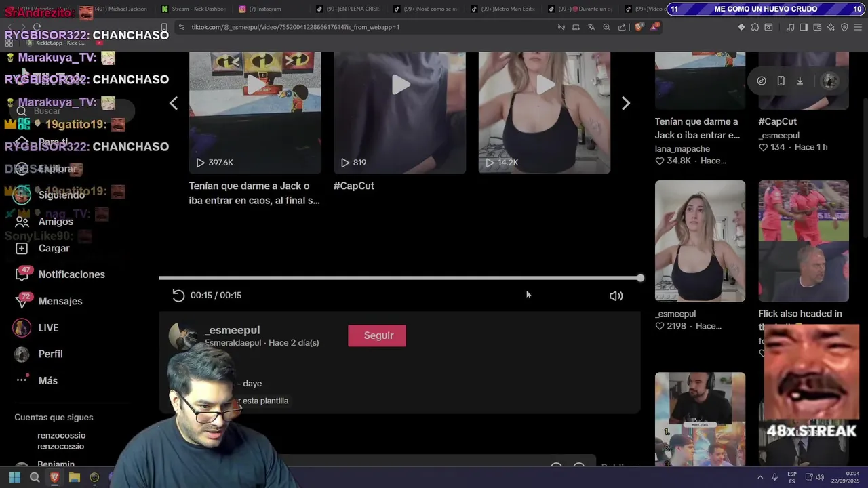Image resolution: width=868 pixels, height=488 pixels.
Task: Open Notificaciones in the sidebar
Action: click(71, 274)
